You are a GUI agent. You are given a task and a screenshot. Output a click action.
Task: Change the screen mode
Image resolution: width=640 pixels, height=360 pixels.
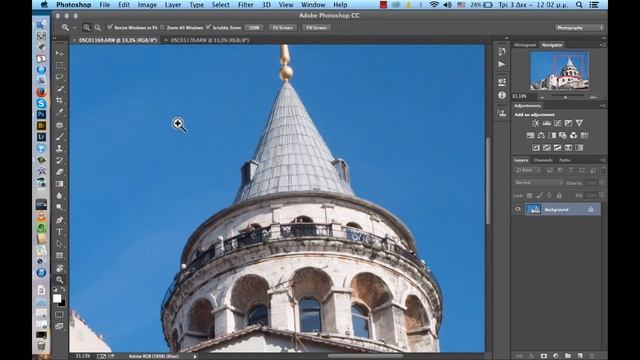tap(60, 326)
